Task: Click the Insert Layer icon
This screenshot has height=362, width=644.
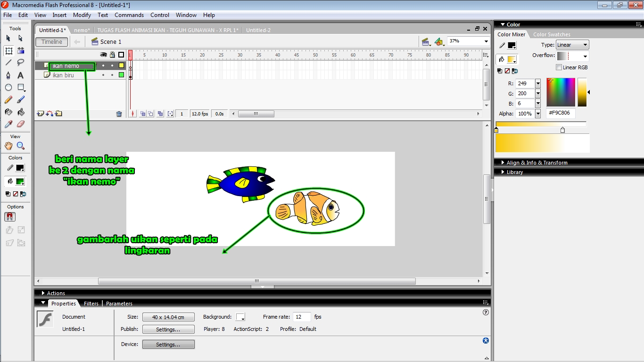Action: pyautogui.click(x=41, y=114)
